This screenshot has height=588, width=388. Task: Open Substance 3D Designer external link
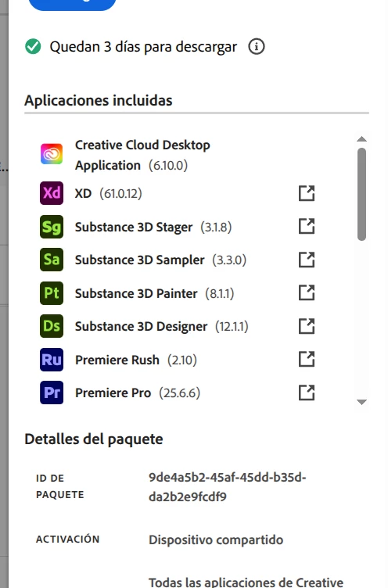307,326
